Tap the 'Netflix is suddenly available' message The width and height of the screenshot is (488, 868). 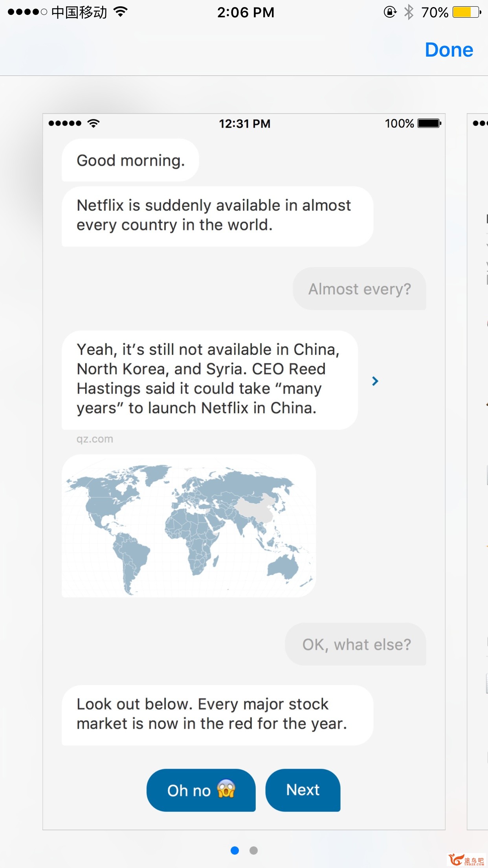tap(218, 216)
